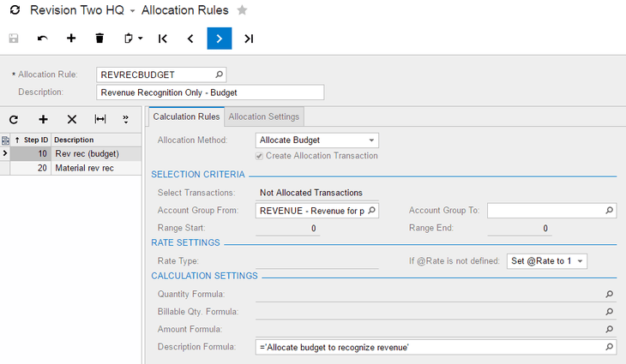Open Amount Formula editor lookup
The image size is (626, 364).
(x=609, y=329)
